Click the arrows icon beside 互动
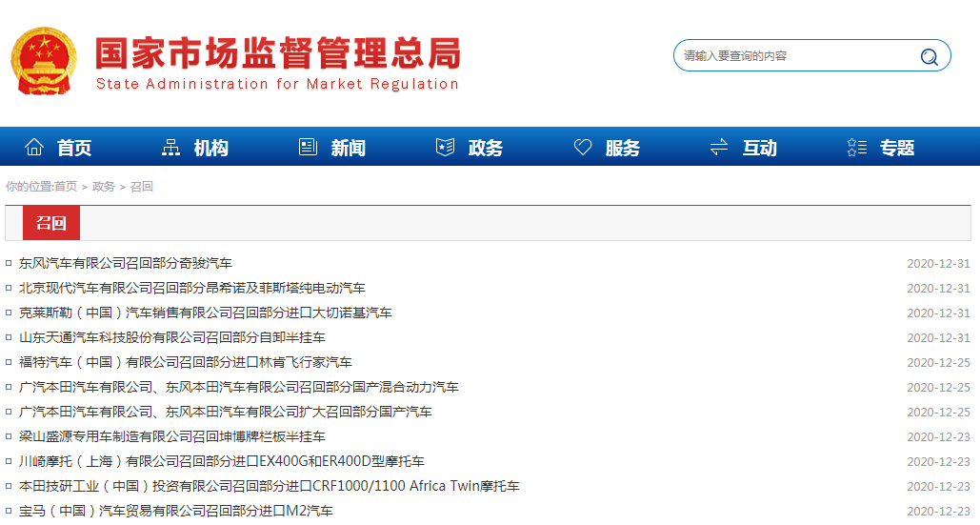The image size is (980, 525). pyautogui.click(x=719, y=148)
